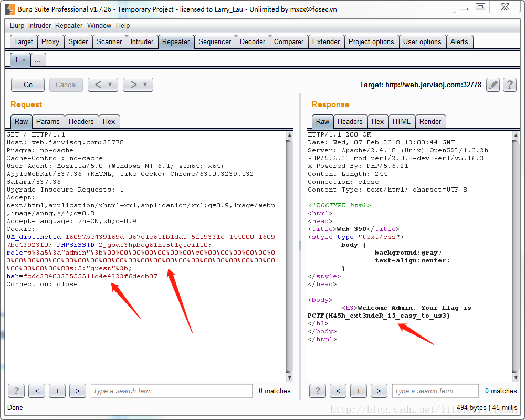Screen dimensions: 525x420
Task: Click plus options button in request search bar
Action: pyautogui.click(x=57, y=391)
